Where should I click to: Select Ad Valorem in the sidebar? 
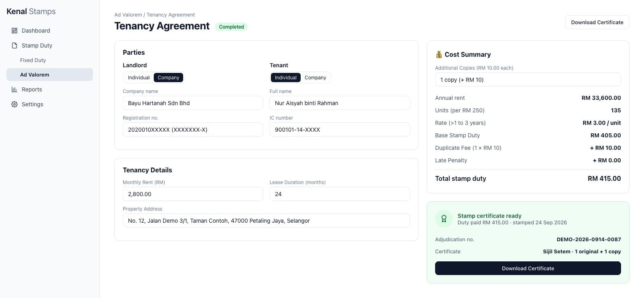50,74
